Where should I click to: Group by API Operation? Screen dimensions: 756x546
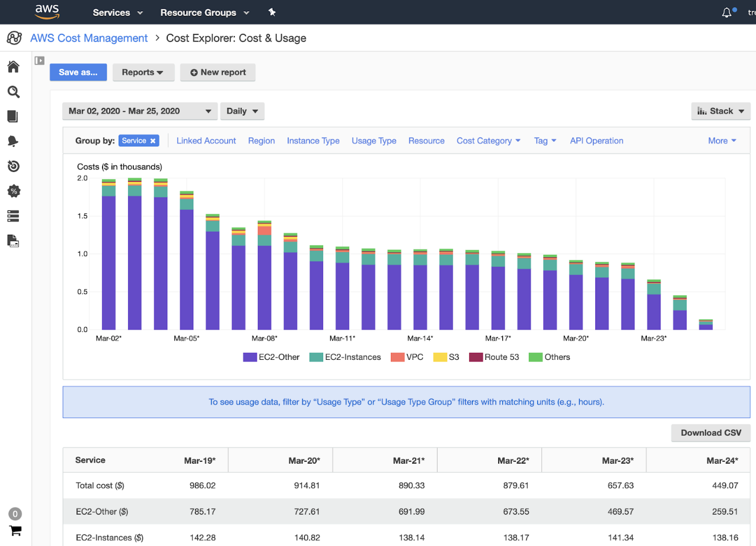[x=596, y=141]
